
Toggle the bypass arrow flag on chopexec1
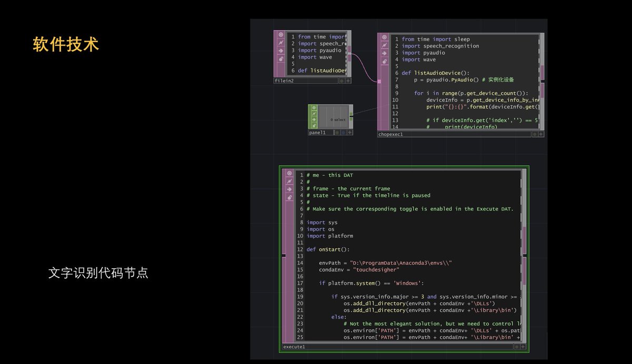click(x=384, y=54)
